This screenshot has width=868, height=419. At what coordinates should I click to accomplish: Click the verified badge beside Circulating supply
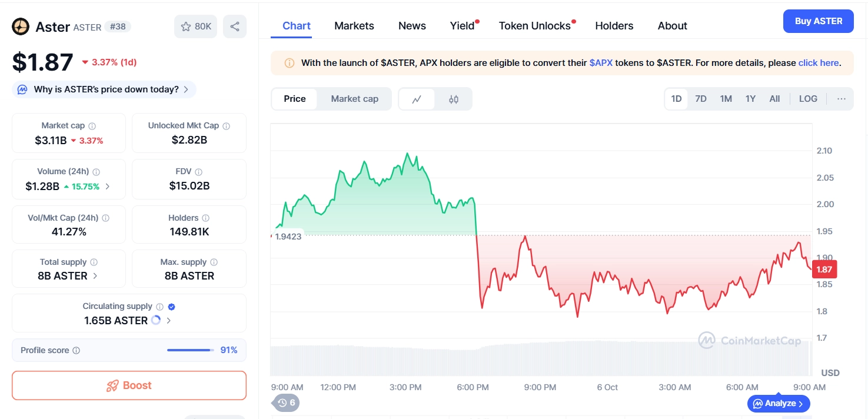tap(171, 306)
